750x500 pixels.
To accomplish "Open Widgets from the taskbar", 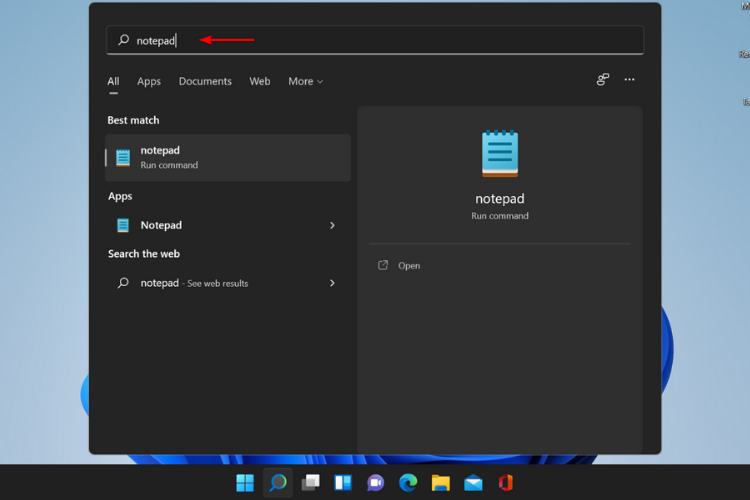I will click(343, 483).
